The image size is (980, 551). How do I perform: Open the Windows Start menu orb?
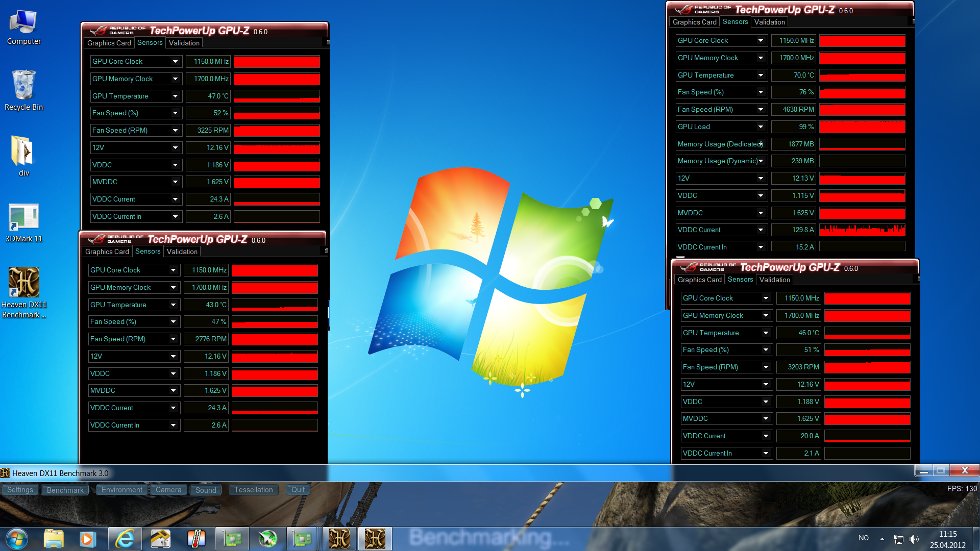click(17, 539)
